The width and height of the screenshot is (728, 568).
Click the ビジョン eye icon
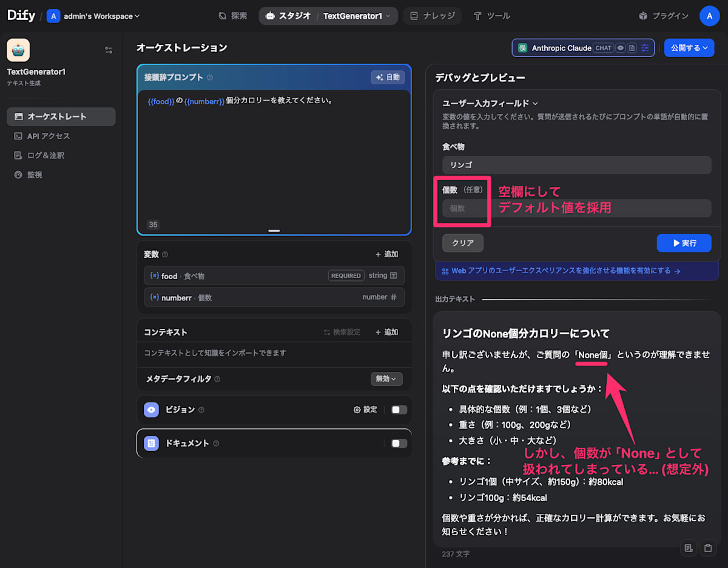pyautogui.click(x=152, y=410)
